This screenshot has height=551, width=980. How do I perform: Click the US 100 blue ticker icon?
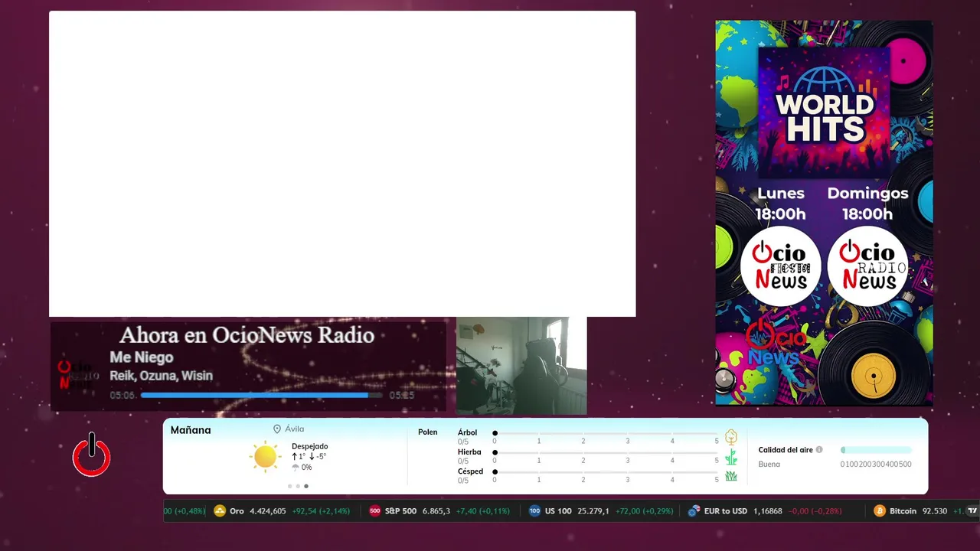[535, 511]
